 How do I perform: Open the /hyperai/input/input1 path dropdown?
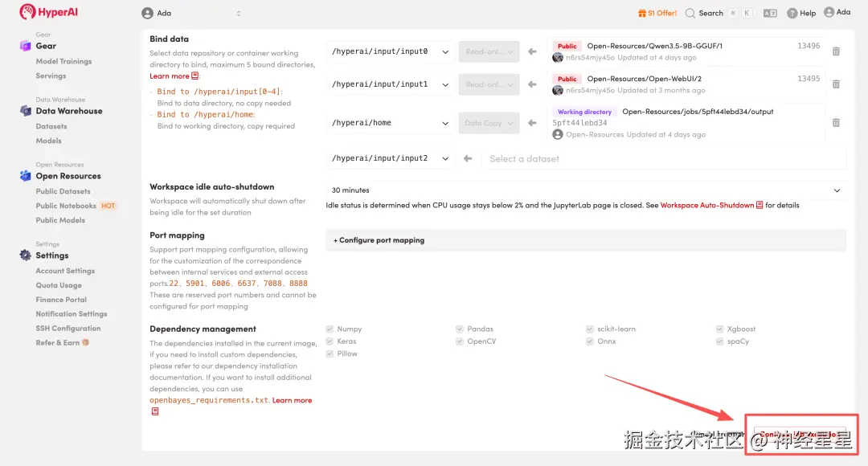(390, 84)
